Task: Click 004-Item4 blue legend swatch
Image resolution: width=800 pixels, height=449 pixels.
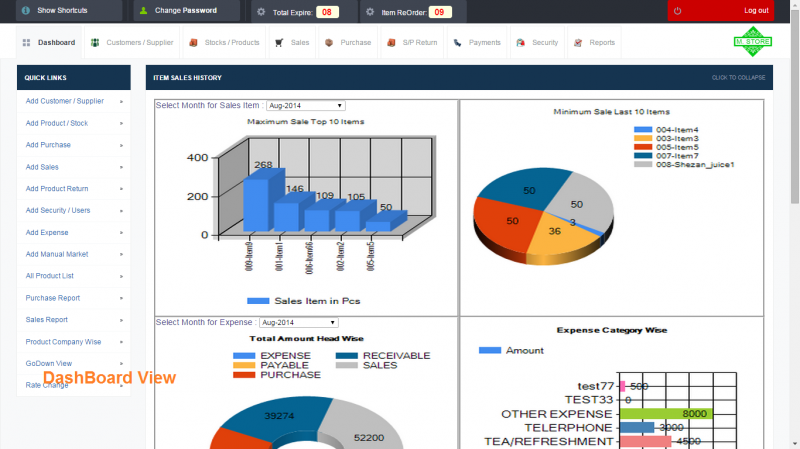Action: (643, 130)
